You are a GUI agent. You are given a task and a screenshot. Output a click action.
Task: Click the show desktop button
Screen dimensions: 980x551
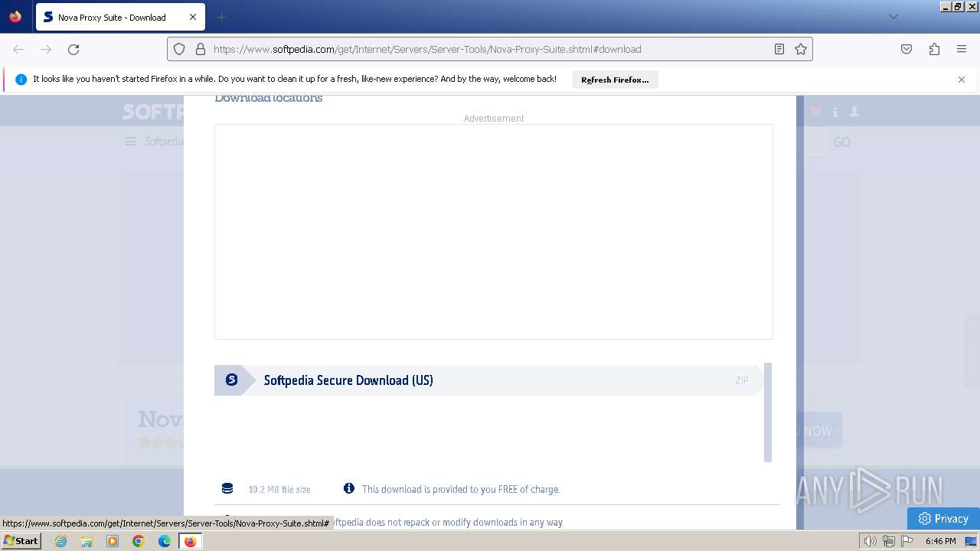(x=971, y=541)
